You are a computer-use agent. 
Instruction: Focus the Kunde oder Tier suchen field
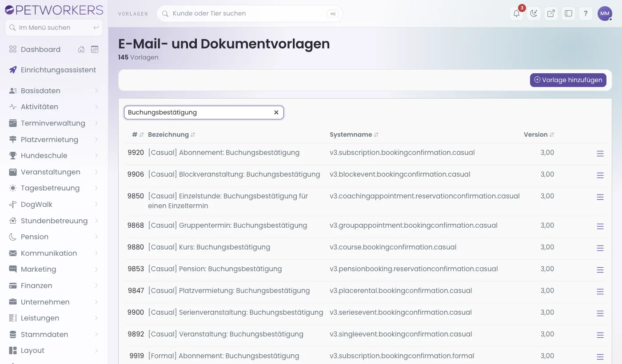(x=250, y=13)
